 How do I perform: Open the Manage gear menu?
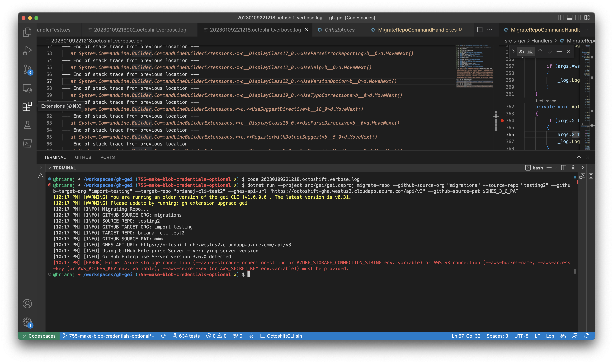click(x=27, y=322)
